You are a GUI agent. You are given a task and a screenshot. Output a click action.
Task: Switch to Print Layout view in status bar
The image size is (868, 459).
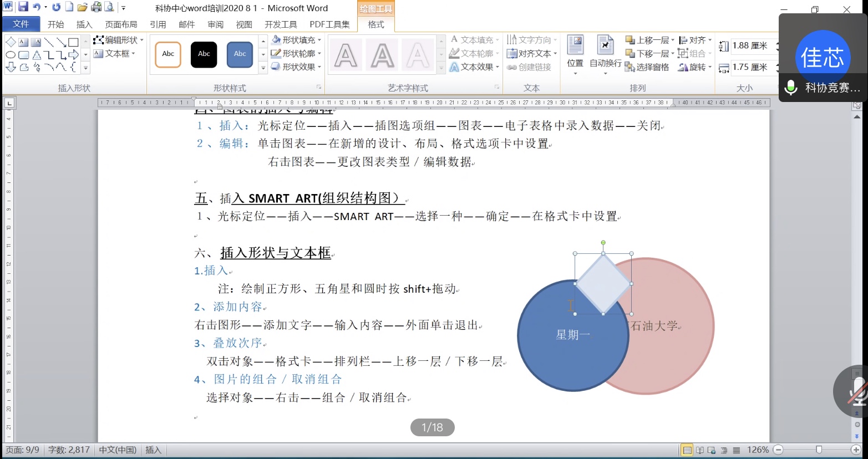688,450
